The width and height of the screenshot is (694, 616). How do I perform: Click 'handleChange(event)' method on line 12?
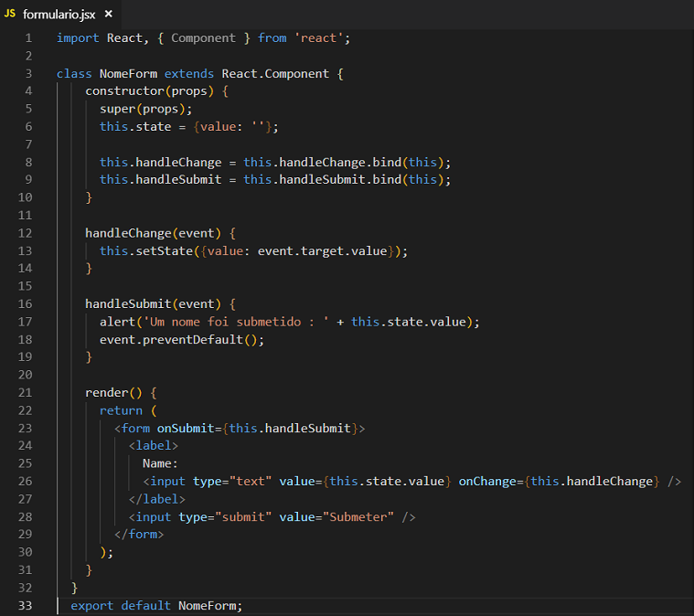coord(153,233)
